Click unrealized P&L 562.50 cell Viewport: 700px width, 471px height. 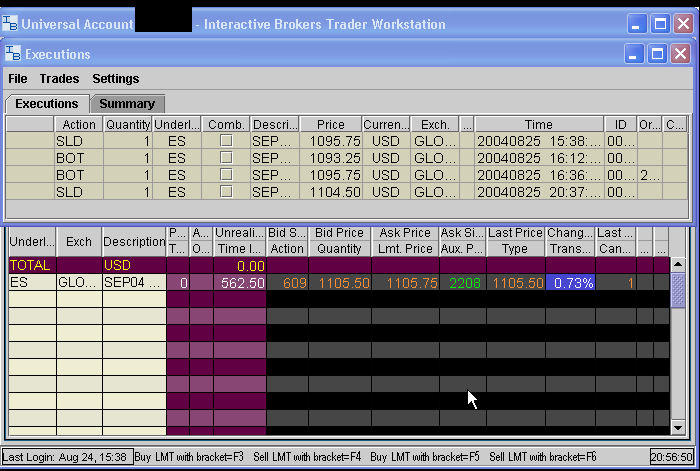(240, 283)
